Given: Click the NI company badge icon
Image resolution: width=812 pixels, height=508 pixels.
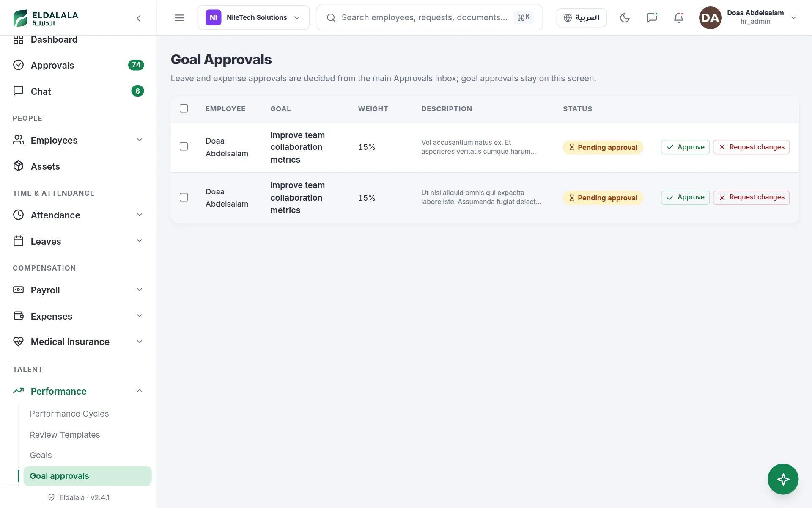Looking at the screenshot, I should 213,18.
